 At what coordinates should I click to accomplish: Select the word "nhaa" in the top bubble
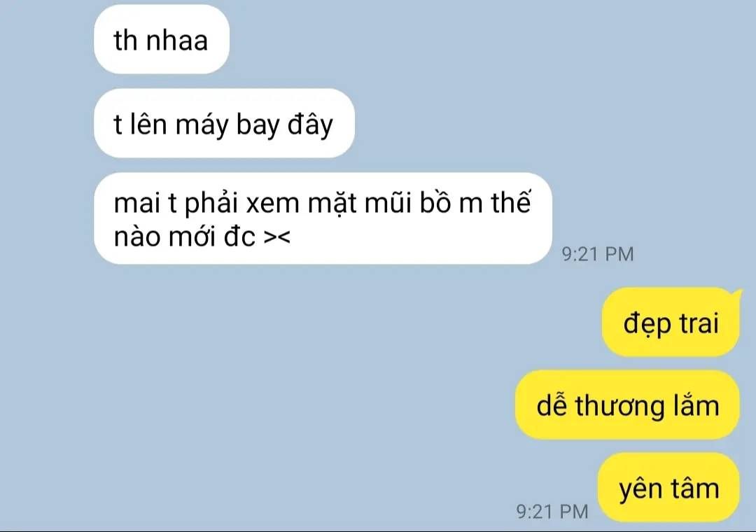[x=177, y=40]
